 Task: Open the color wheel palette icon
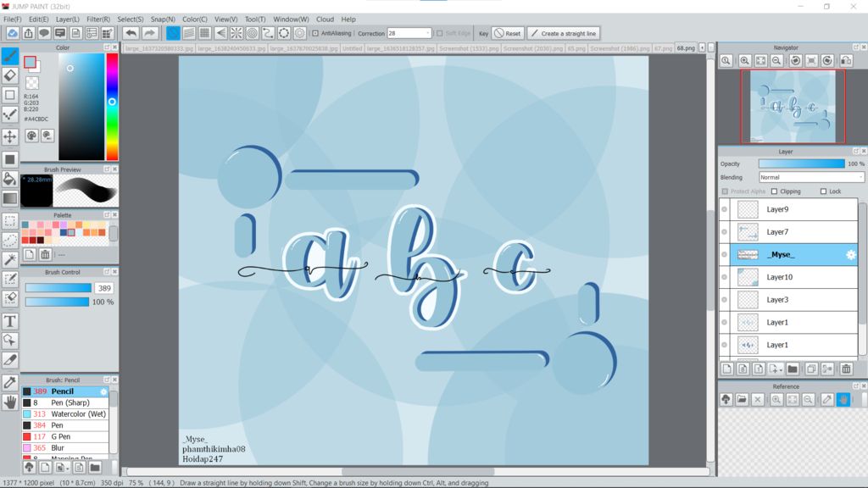(x=31, y=136)
